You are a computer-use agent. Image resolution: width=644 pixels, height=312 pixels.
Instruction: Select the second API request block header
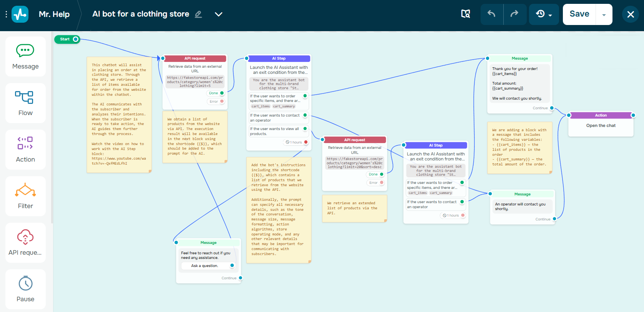pyautogui.click(x=354, y=140)
